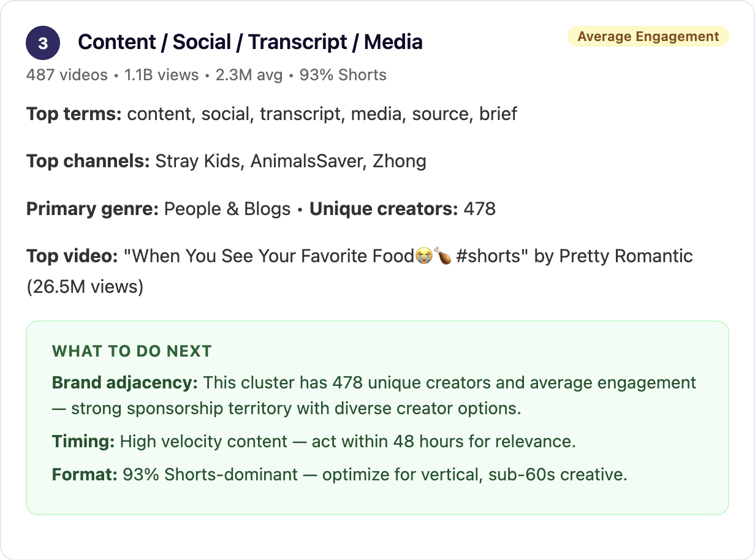
Task: Click the drumstick emoji in the video title
Action: point(442,256)
